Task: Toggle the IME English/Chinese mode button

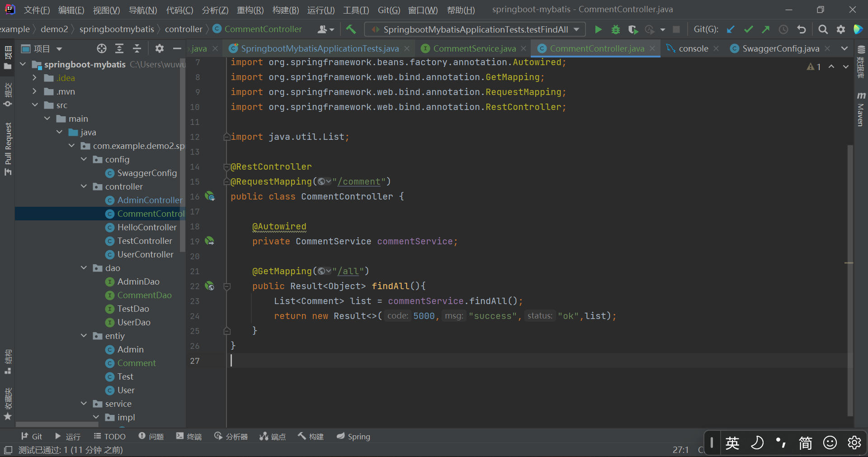Action: tap(732, 443)
